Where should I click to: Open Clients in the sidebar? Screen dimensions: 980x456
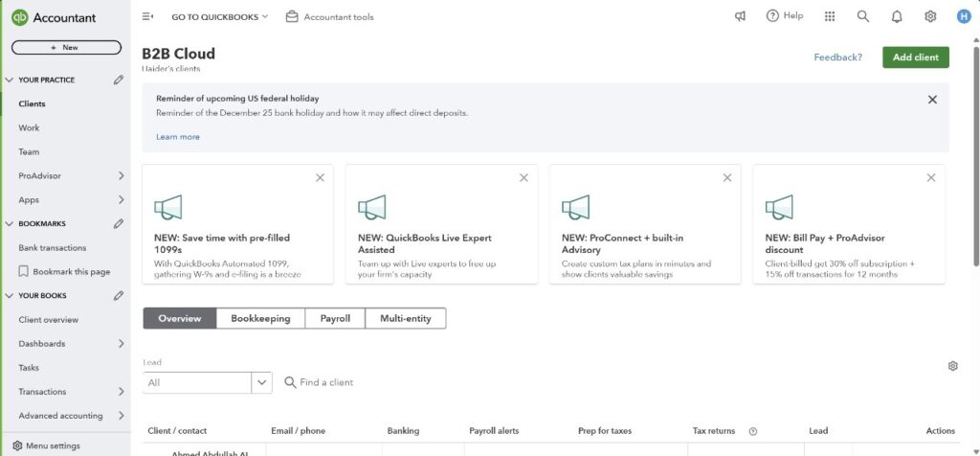point(32,103)
